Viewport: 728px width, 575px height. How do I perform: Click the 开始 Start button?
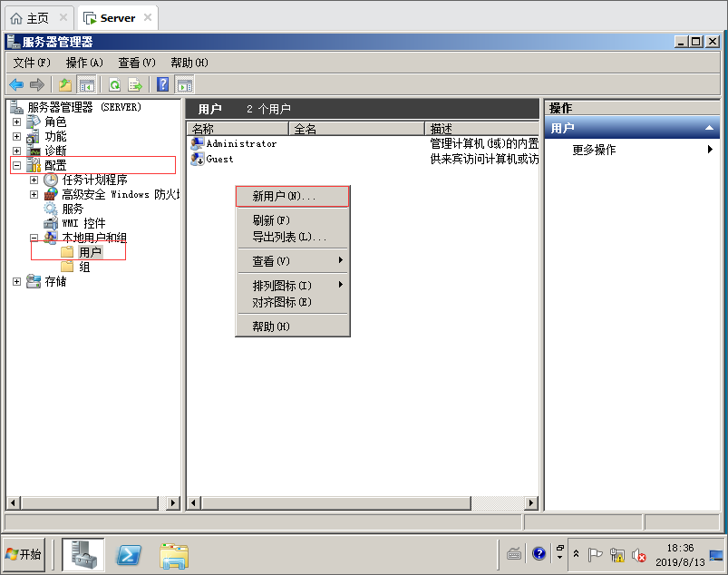click(24, 554)
